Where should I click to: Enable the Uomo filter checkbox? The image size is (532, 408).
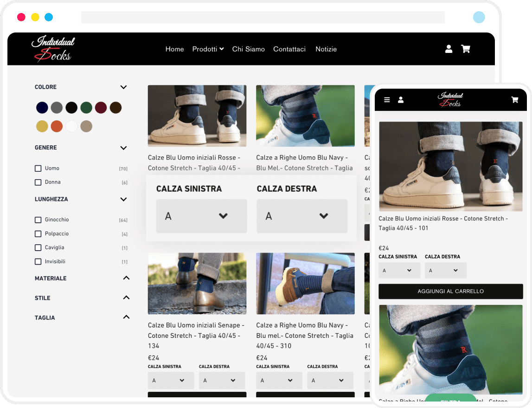tap(38, 168)
